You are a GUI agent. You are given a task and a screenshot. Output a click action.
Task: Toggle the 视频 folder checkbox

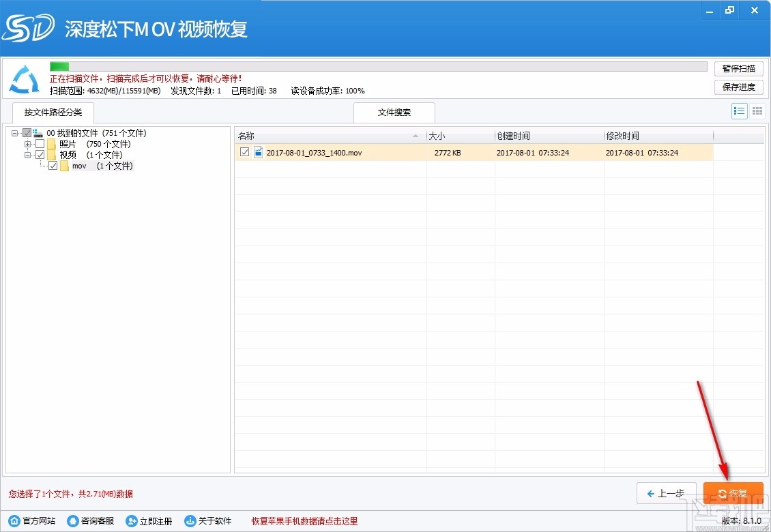pyautogui.click(x=40, y=155)
